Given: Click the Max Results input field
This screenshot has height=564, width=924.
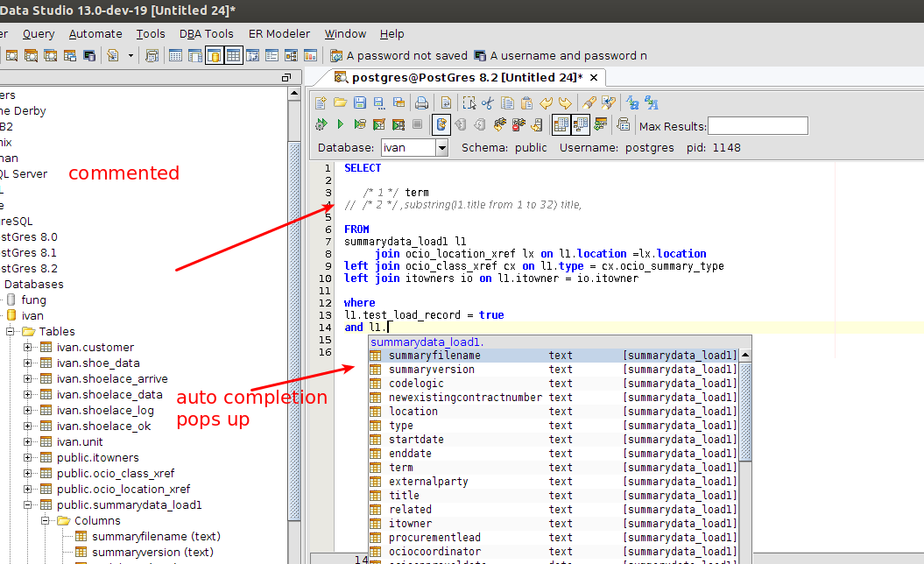Looking at the screenshot, I should tap(758, 125).
